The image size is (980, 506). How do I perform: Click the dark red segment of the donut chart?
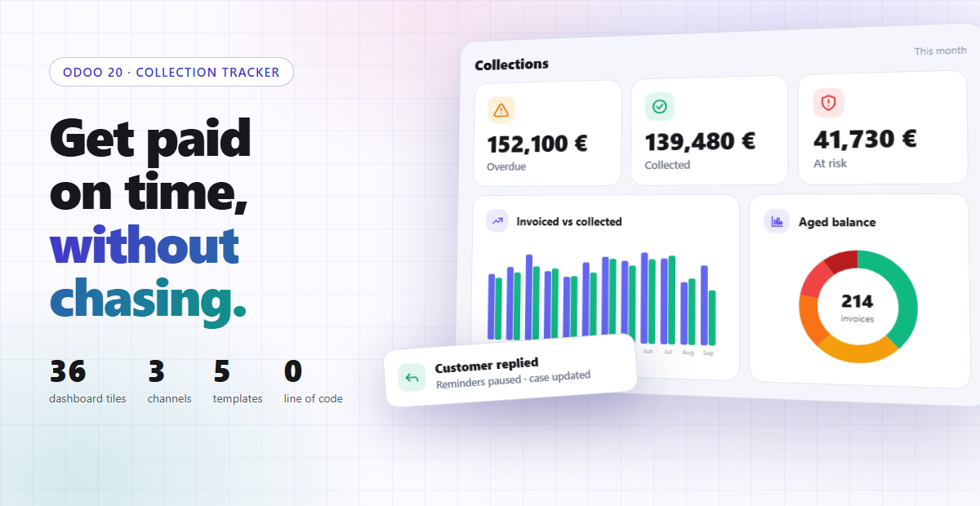pyautogui.click(x=842, y=261)
